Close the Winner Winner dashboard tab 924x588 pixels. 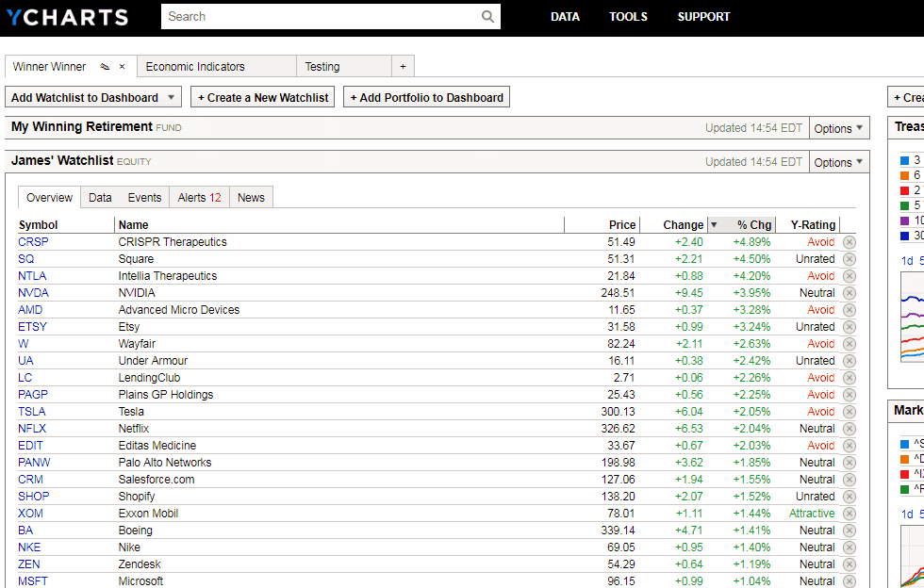tap(122, 67)
